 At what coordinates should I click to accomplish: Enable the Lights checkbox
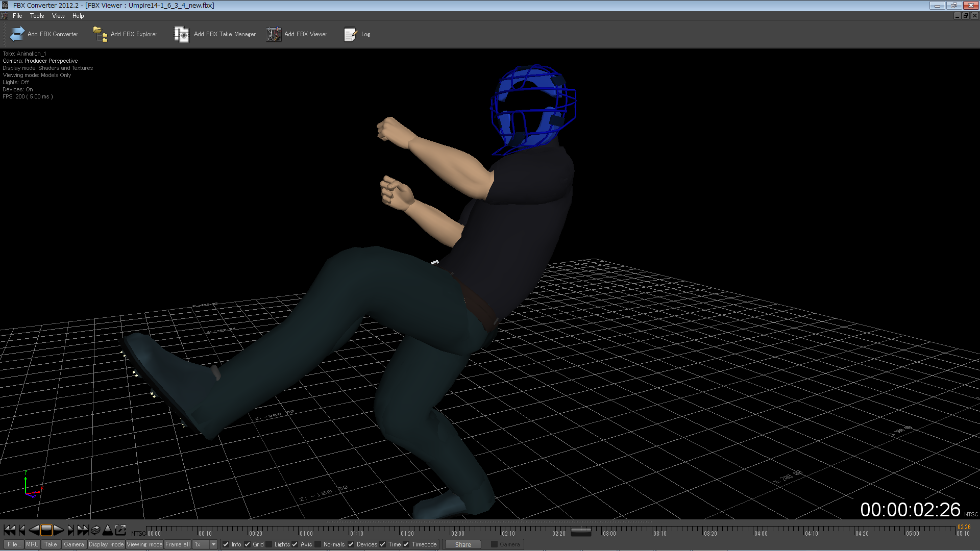[269, 544]
